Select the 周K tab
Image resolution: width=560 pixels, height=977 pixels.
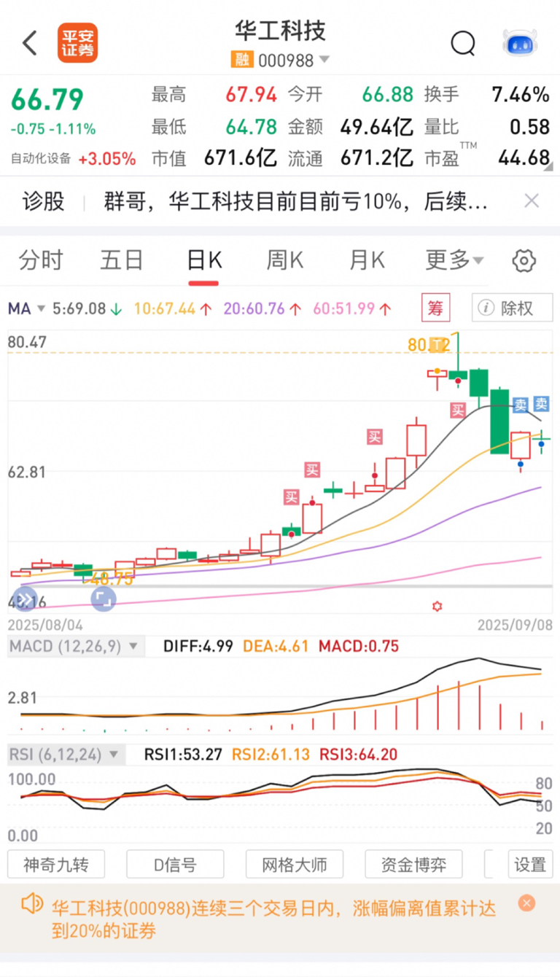pyautogui.click(x=284, y=260)
